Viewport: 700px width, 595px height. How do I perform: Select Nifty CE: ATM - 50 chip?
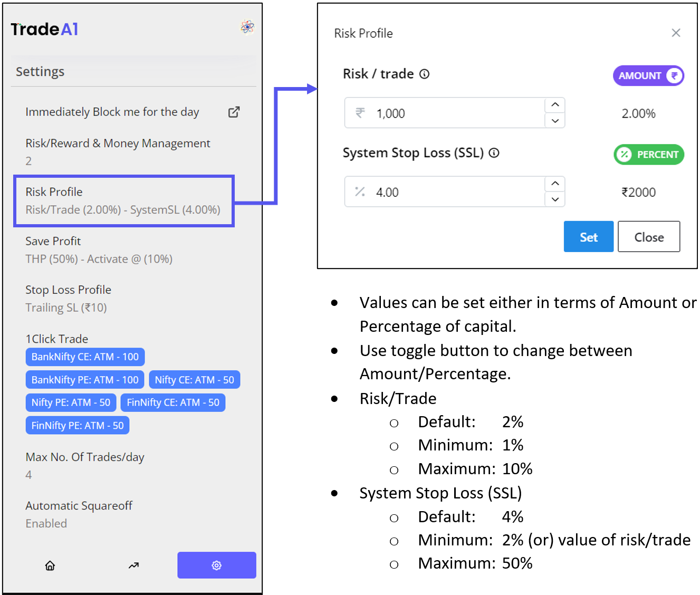[195, 380]
